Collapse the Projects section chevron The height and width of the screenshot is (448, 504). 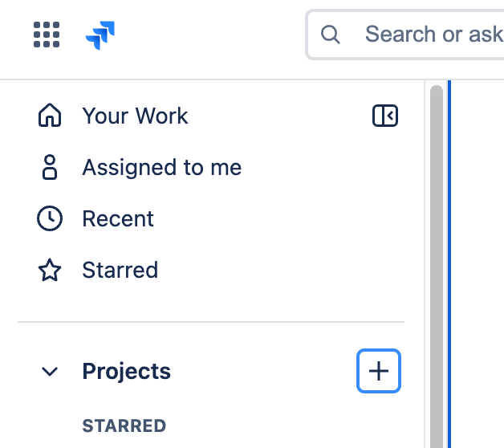pos(50,372)
